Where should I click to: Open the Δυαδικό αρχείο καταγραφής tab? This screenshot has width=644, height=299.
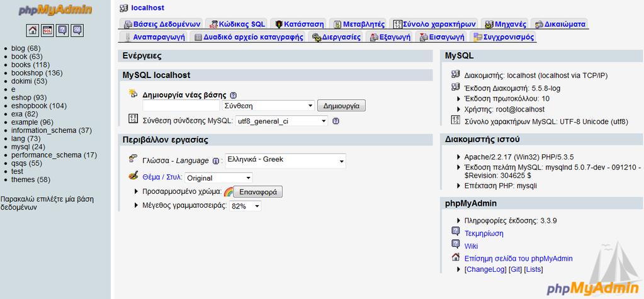click(249, 37)
